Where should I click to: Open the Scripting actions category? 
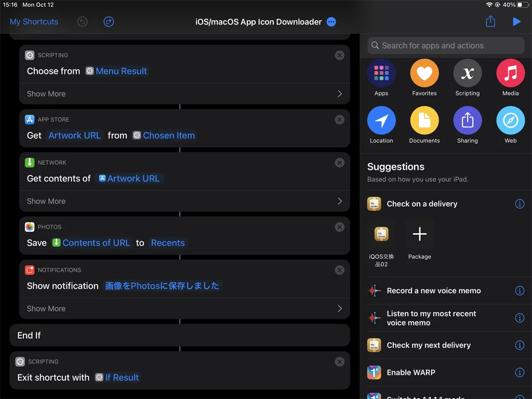coord(467,78)
